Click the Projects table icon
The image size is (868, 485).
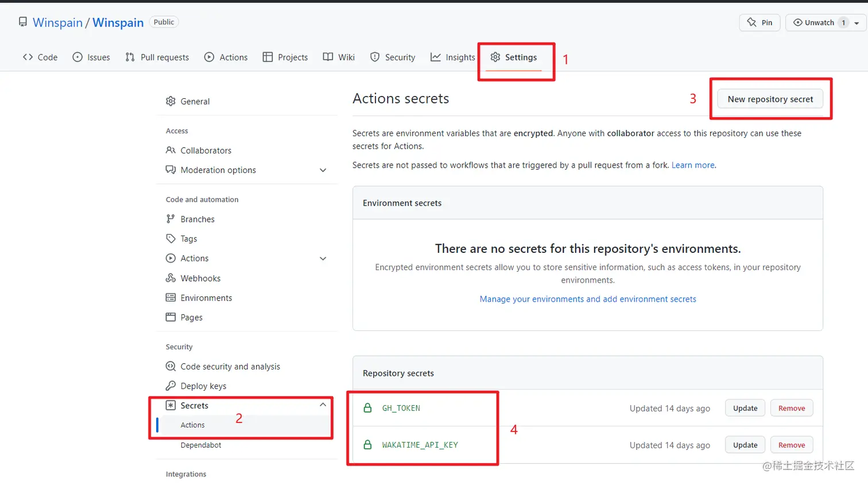click(x=268, y=57)
